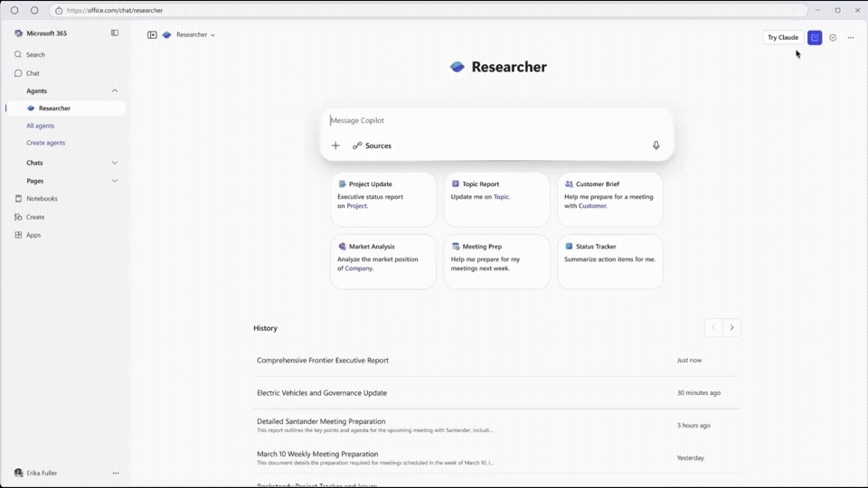Focus the Message Copilot input field
Viewport: 868px width, 488px height.
[x=496, y=120]
